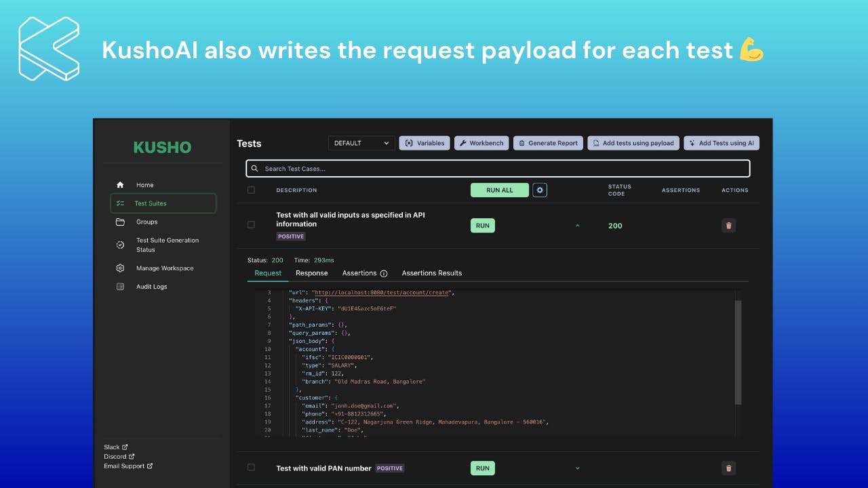Viewport: 868px width, 488px height.
Task: Click the Test Suites checklist icon
Action: [x=120, y=203]
